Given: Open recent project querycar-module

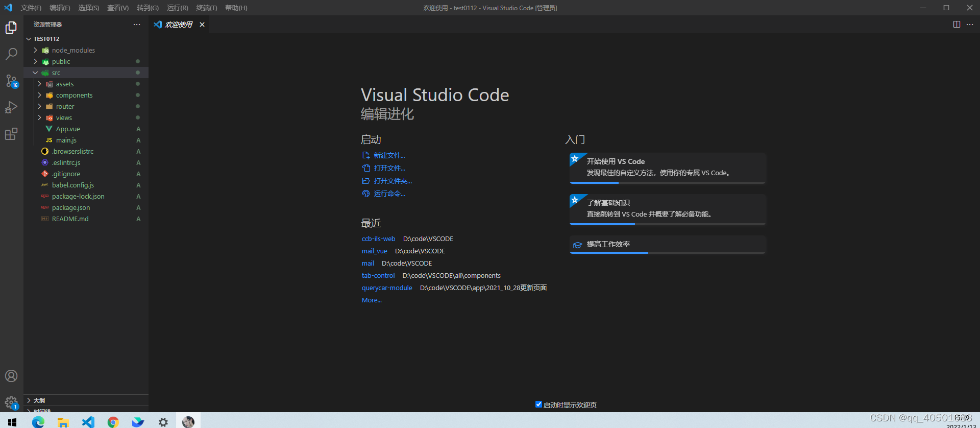Looking at the screenshot, I should (x=387, y=288).
